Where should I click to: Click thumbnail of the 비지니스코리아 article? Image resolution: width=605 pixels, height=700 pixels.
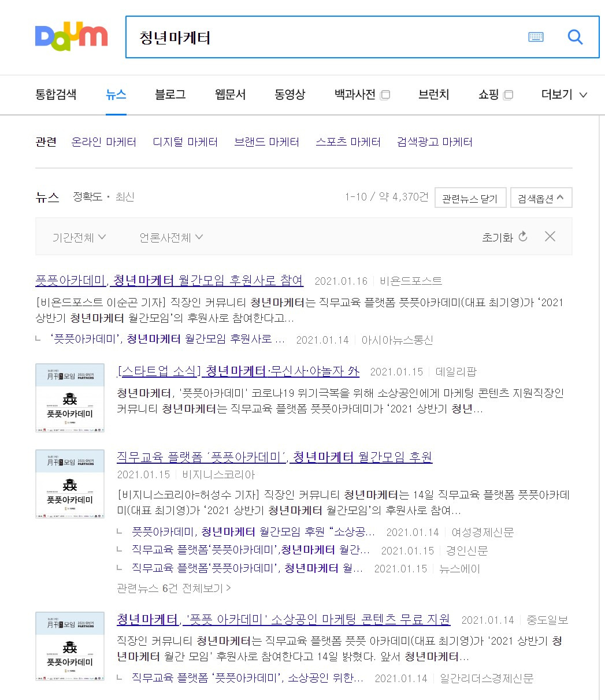point(70,484)
